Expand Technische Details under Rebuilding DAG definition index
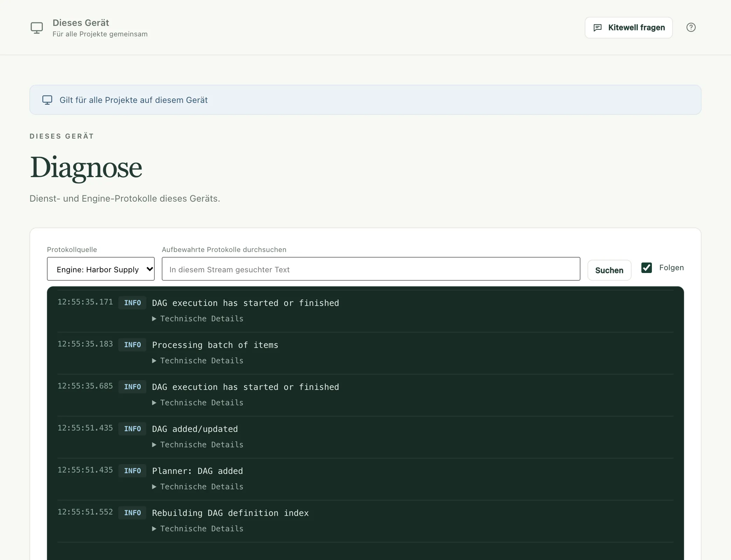Viewport: 731px width, 560px height. (198, 528)
